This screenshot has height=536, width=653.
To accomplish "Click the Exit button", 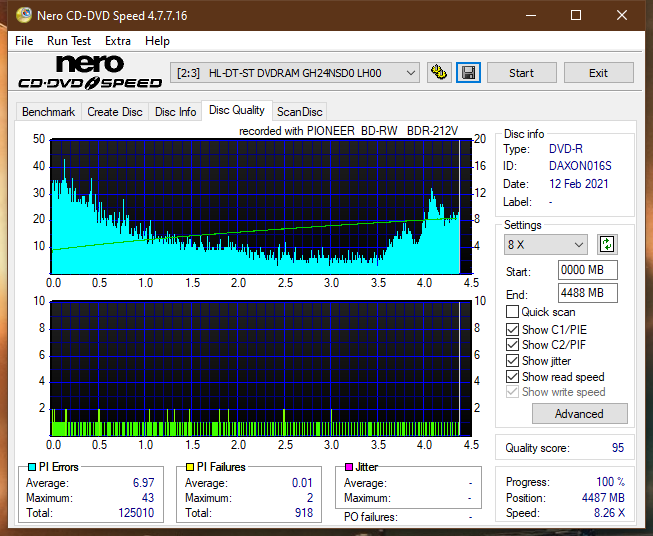I will click(598, 73).
